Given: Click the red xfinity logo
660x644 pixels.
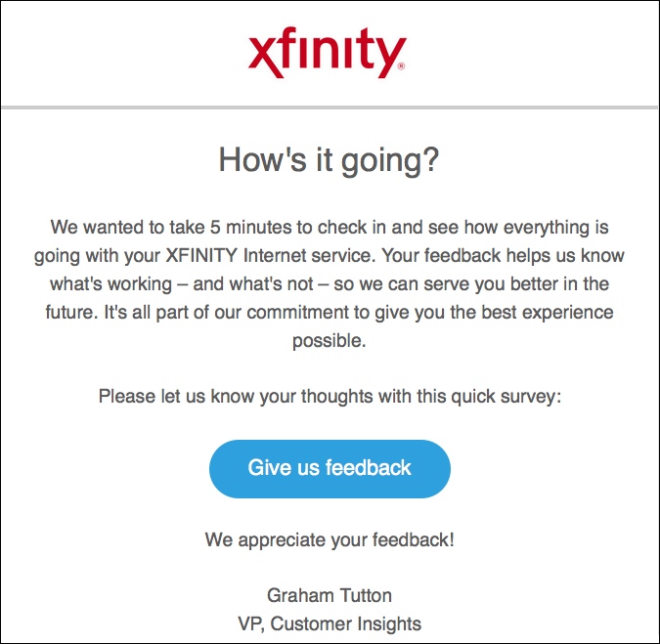Looking at the screenshot, I should (x=327, y=53).
